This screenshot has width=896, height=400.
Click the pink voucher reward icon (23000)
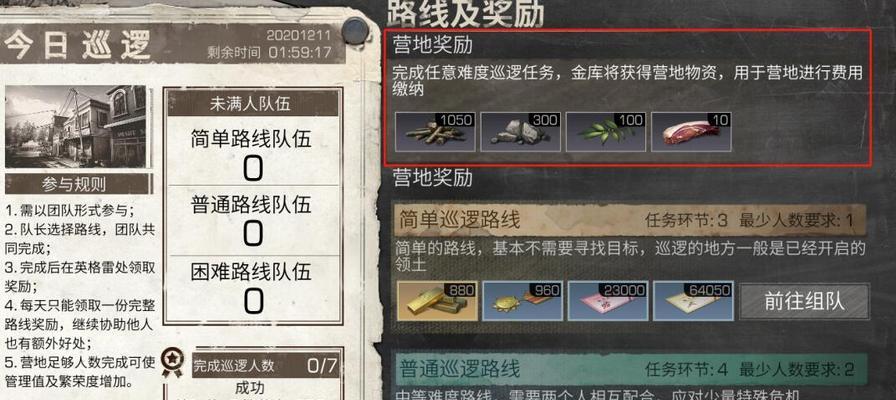coord(608,300)
